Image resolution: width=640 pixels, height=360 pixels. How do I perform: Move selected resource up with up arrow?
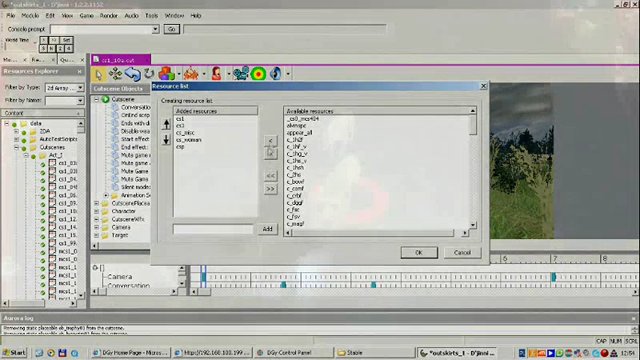[x=166, y=124]
